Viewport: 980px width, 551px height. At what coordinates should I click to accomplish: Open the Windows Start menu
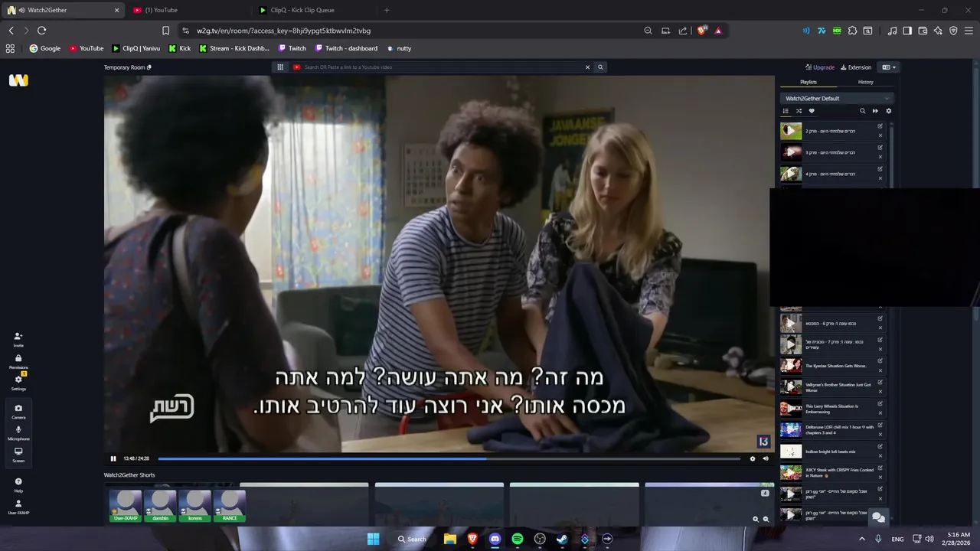(x=373, y=539)
